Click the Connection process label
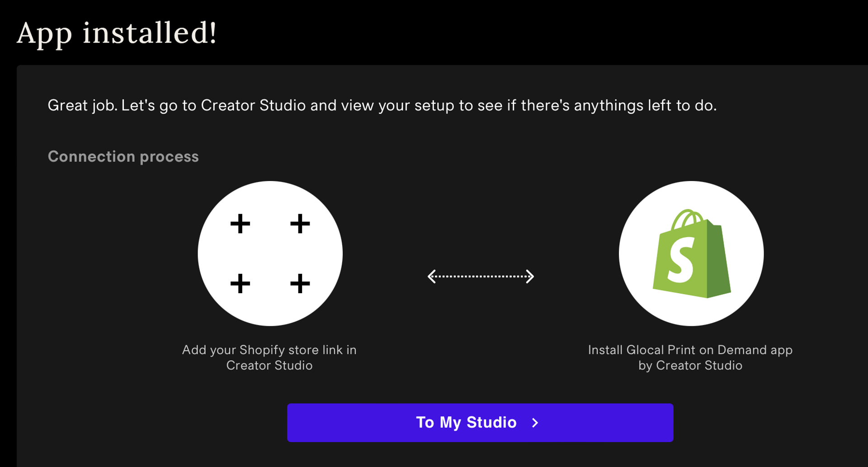The width and height of the screenshot is (868, 467). (123, 157)
